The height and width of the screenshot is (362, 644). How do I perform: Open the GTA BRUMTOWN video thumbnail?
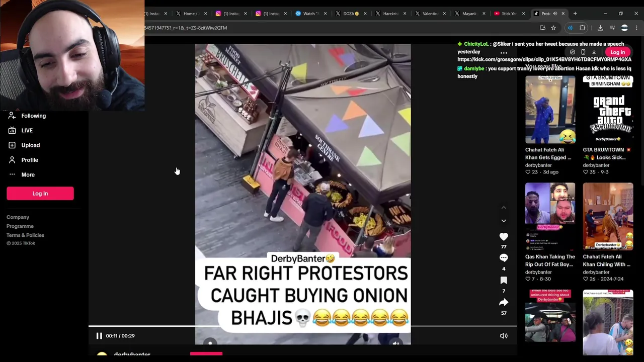pyautogui.click(x=608, y=110)
